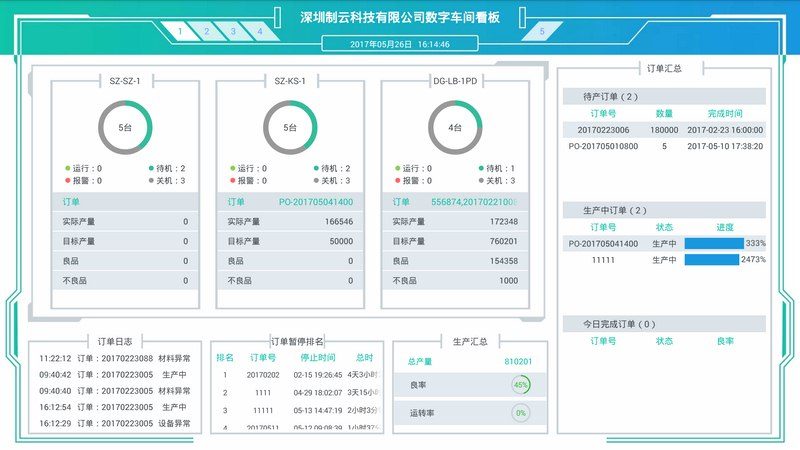Select log entry 09:40:40 材料异常
The image size is (800, 450).
click(115, 391)
